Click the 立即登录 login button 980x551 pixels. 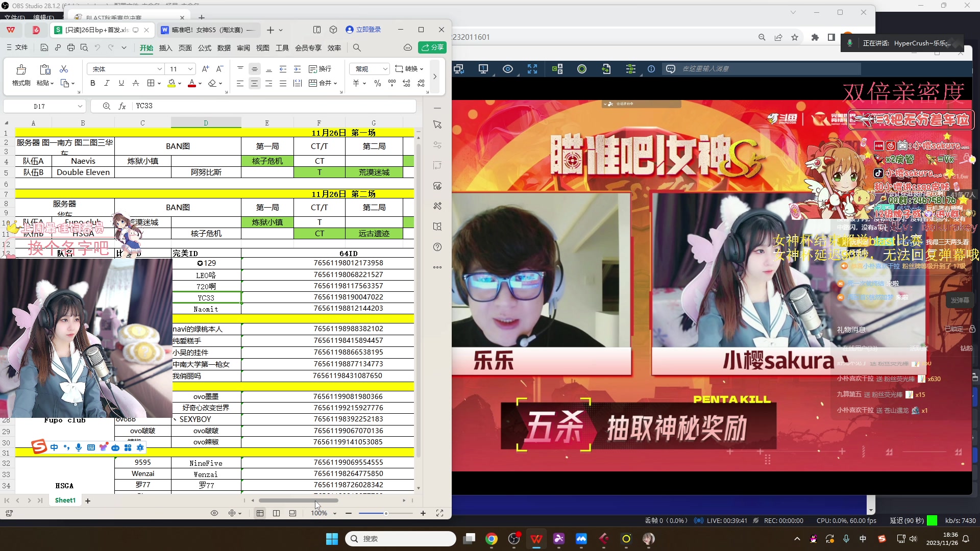(363, 29)
